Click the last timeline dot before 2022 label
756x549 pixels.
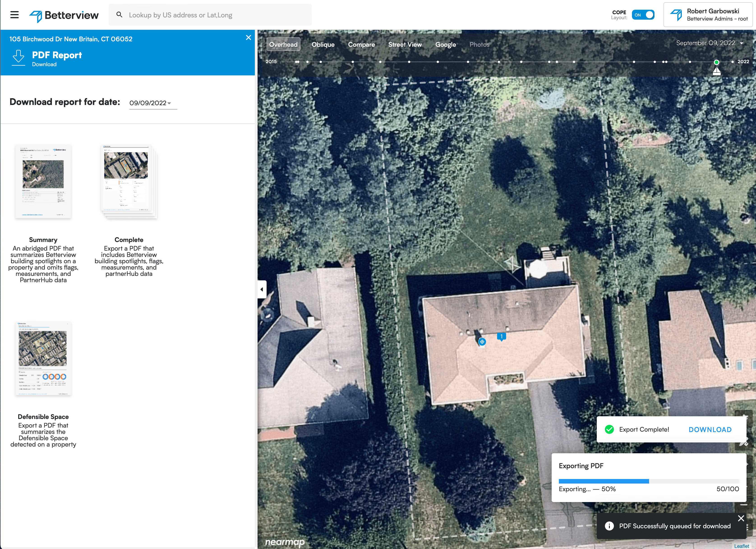(x=732, y=62)
